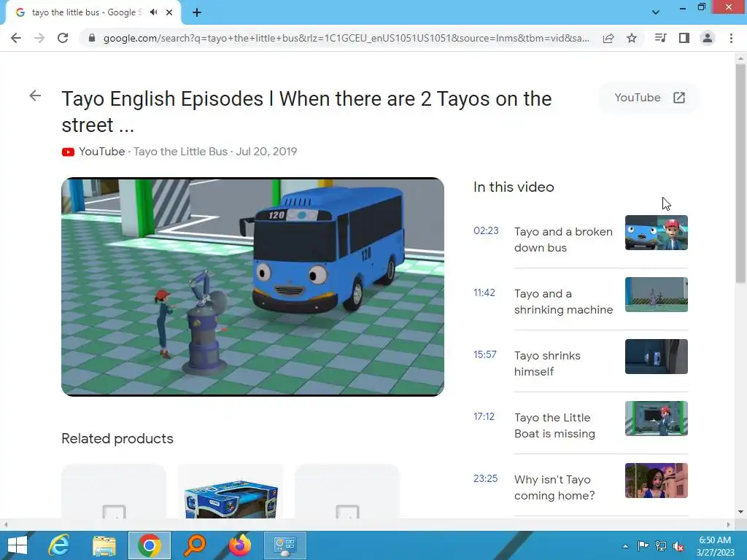Click the back arrow beside video title
This screenshot has width=747, height=560.
click(x=35, y=96)
